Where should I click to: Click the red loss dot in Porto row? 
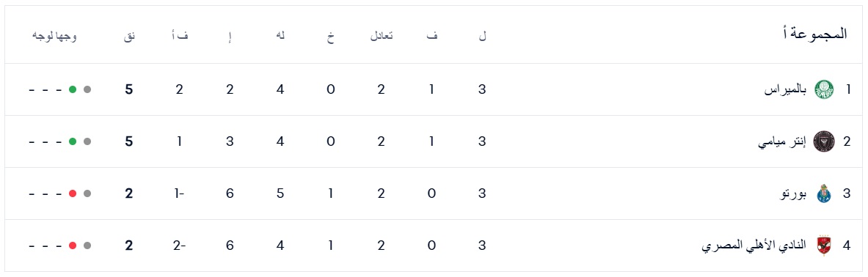click(x=73, y=193)
